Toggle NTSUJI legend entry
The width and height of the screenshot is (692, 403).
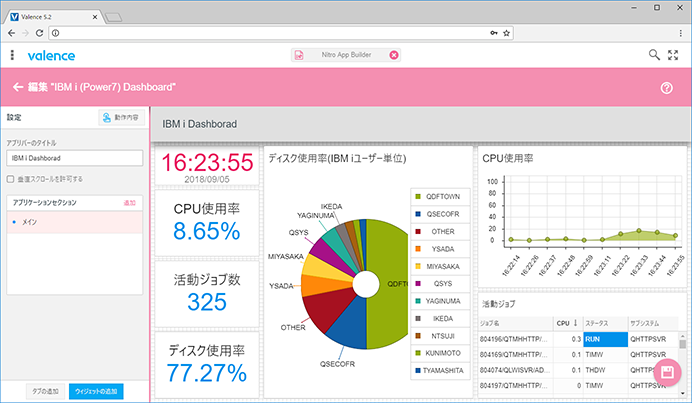pos(440,336)
